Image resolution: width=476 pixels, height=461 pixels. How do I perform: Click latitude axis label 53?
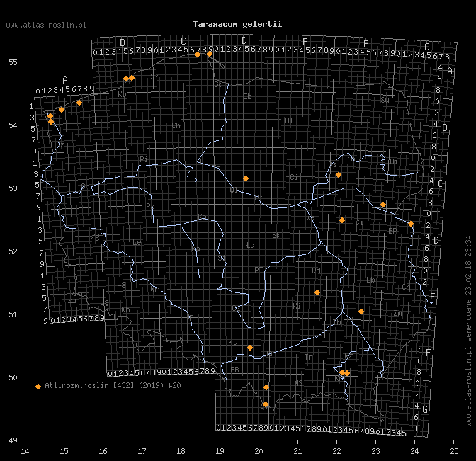13,188
